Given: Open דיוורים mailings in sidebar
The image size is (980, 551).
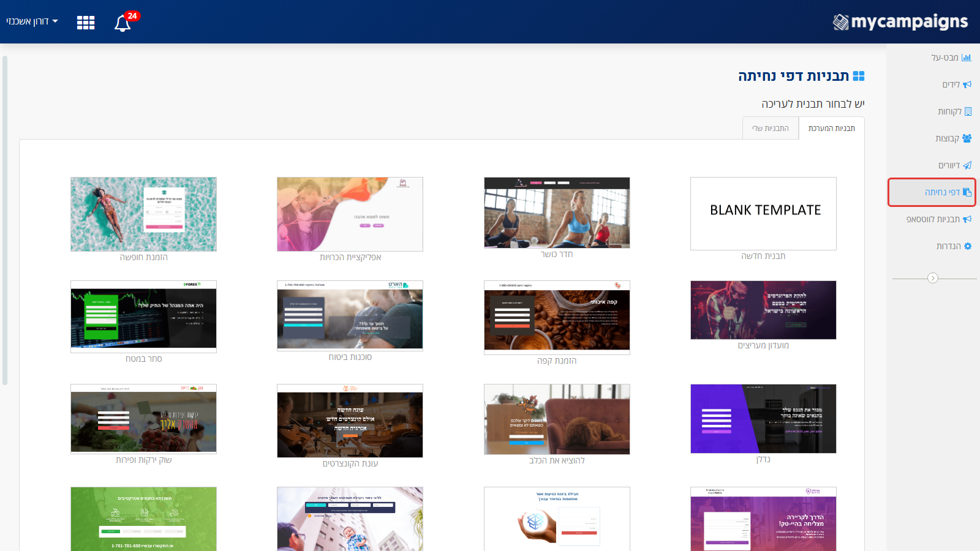Looking at the screenshot, I should [955, 165].
